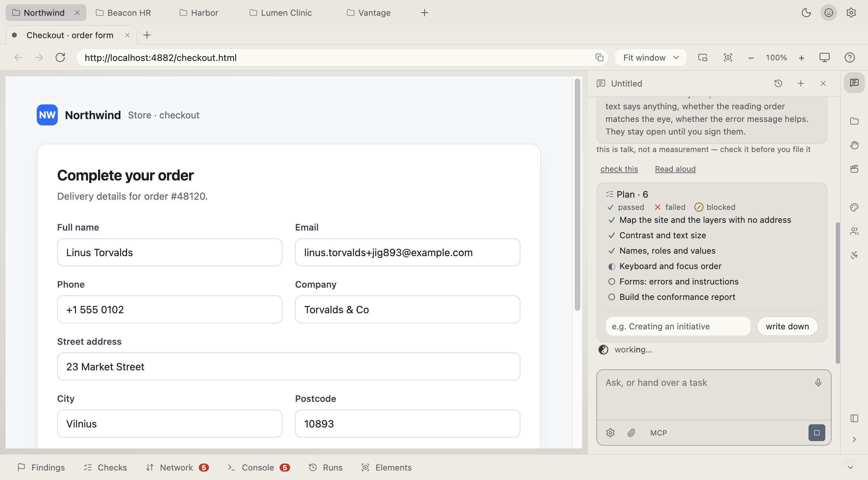Attach a file with paperclip icon
This screenshot has height=480, width=868.
click(x=631, y=433)
